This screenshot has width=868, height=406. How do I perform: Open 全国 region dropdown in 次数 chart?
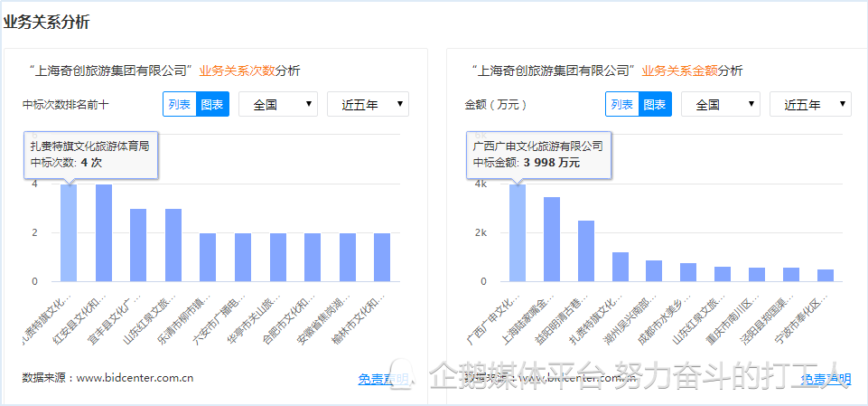point(278,104)
